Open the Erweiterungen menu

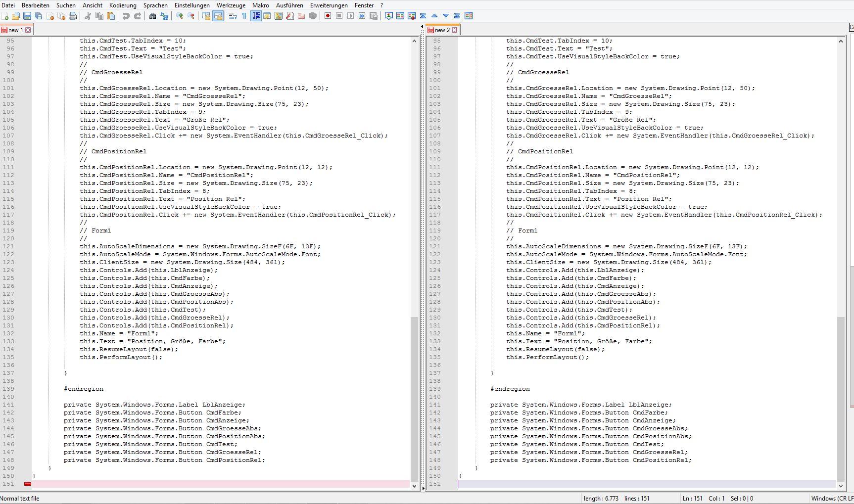[x=329, y=5]
